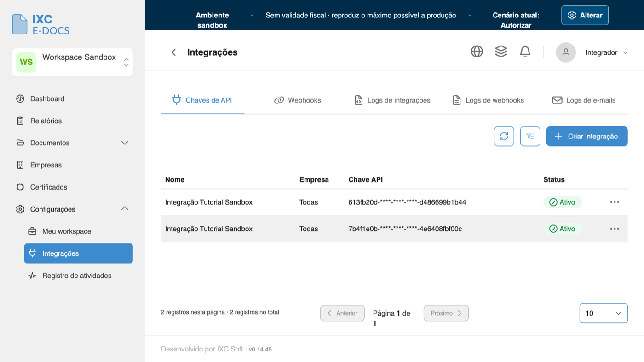Open row menu for key 7b4f1e0b

tap(615, 229)
